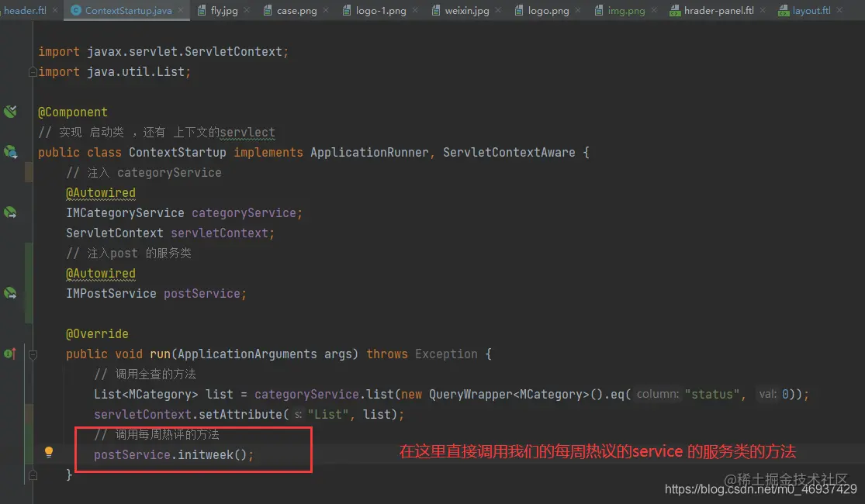865x504 pixels.
Task: Click the @Override annotation
Action: 97,333
